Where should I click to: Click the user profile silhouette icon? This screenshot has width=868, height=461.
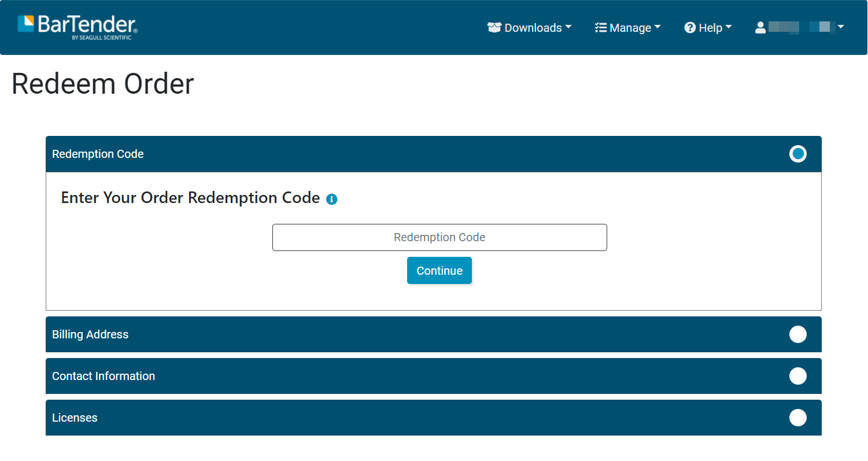click(x=760, y=28)
